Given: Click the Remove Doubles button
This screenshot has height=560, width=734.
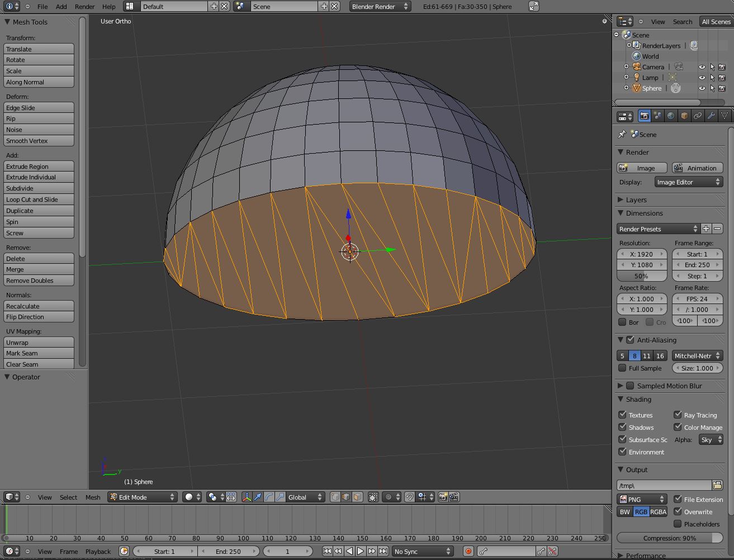Looking at the screenshot, I should click(x=39, y=281).
